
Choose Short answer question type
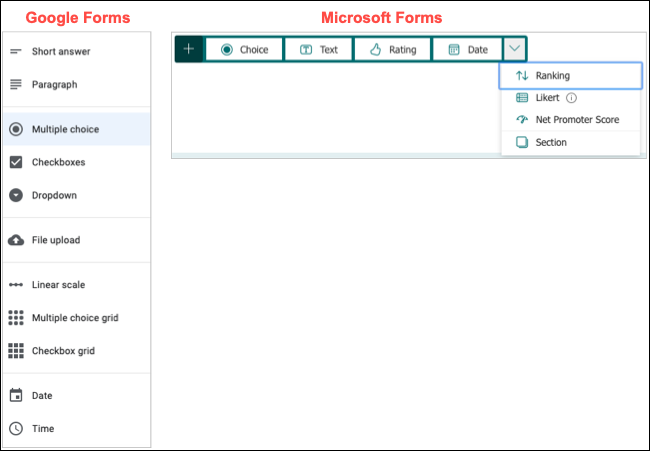(x=77, y=51)
